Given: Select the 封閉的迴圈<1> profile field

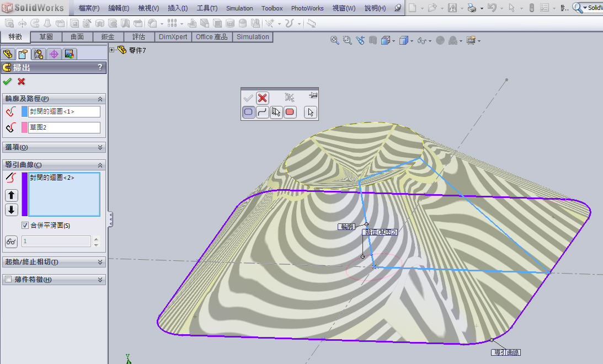Looking at the screenshot, I should (x=64, y=111).
